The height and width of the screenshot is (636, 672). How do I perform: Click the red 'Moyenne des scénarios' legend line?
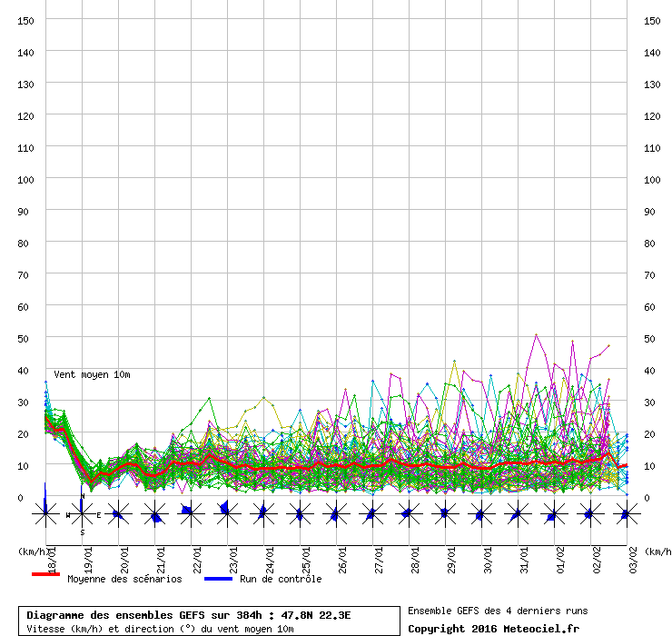[45, 575]
